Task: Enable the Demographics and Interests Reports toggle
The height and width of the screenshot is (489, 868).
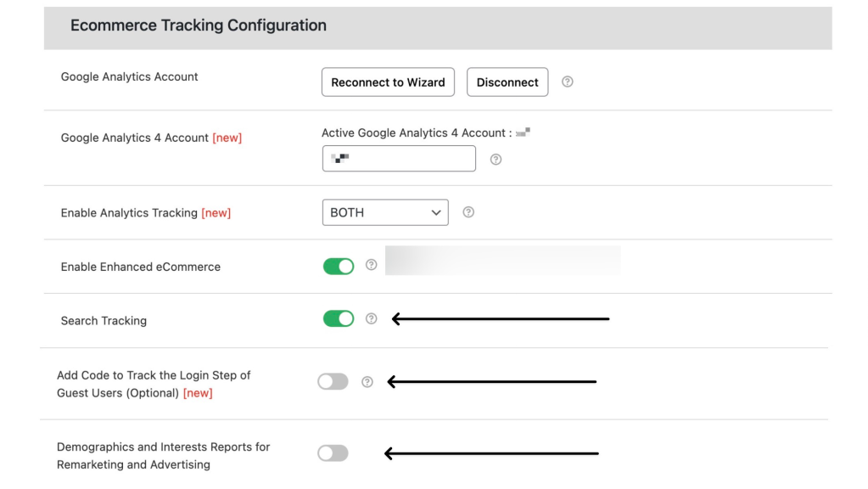Action: 333,453
